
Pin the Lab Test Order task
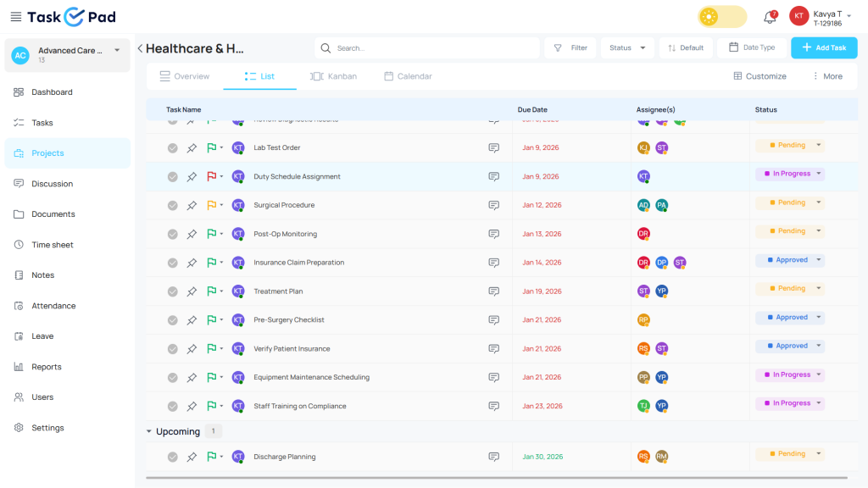tap(192, 148)
